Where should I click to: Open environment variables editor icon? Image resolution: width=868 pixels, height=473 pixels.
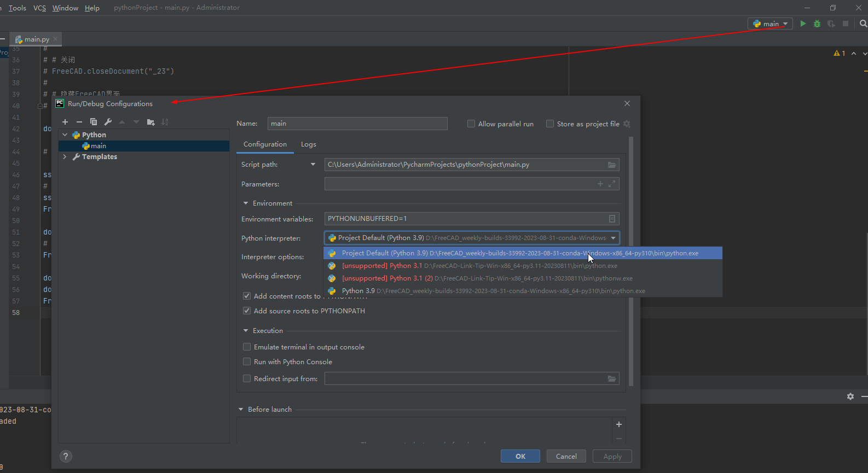pos(612,219)
